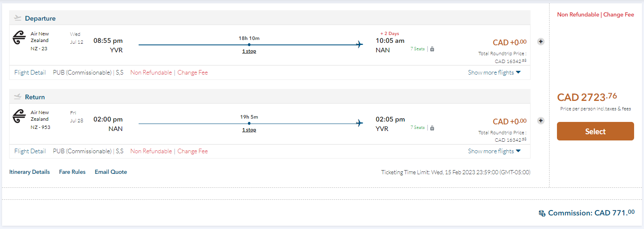
Task: Click the Air New Zealand logo on departure flight
Action: pos(19,37)
